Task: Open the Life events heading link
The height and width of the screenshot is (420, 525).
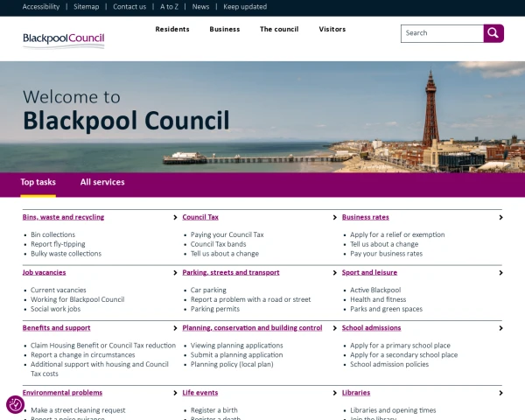Action: [199, 393]
